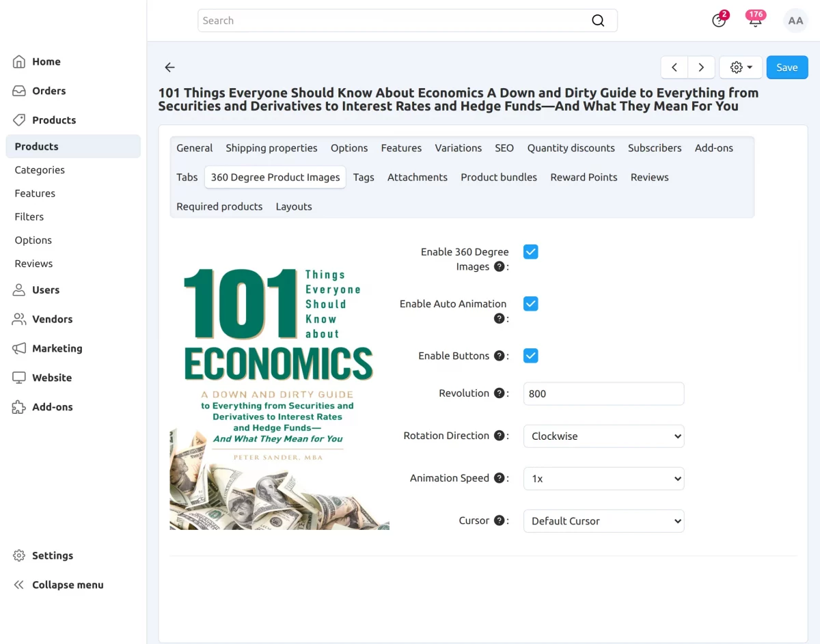Open the Required products tab
Image resolution: width=820 pixels, height=644 pixels.
[219, 207]
